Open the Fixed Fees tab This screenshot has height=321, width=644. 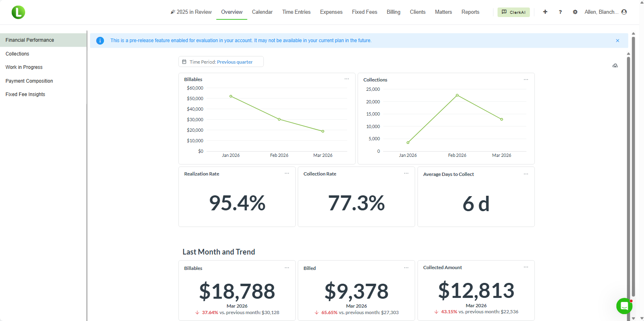[x=364, y=12]
